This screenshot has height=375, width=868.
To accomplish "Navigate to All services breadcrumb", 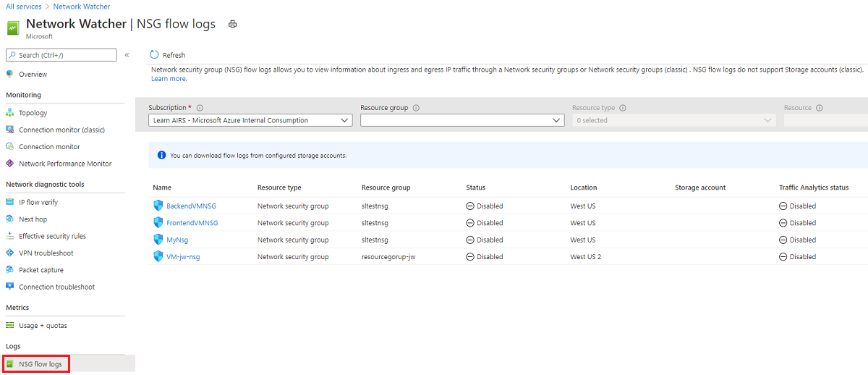I will 24,7.
